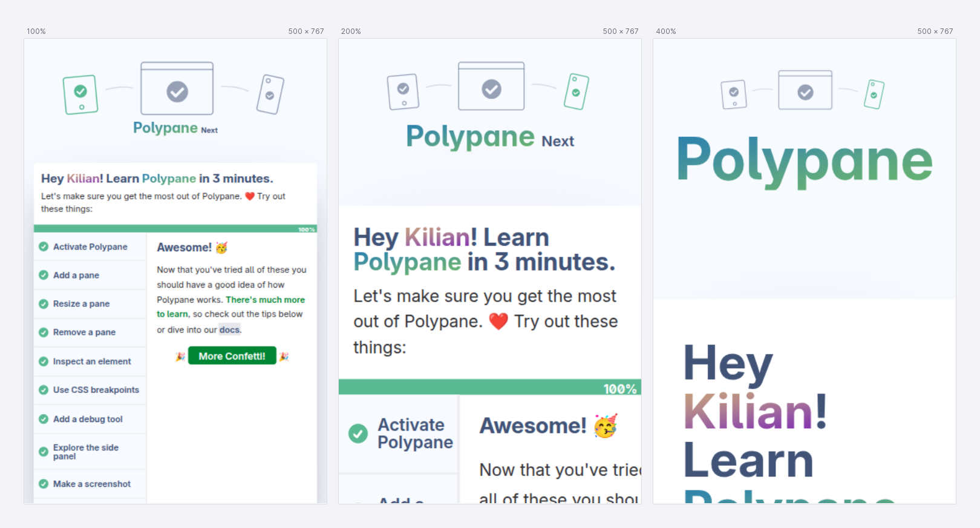Click the check icon beside "Resize a pane"
Image resolution: width=980 pixels, height=528 pixels.
pyautogui.click(x=44, y=304)
